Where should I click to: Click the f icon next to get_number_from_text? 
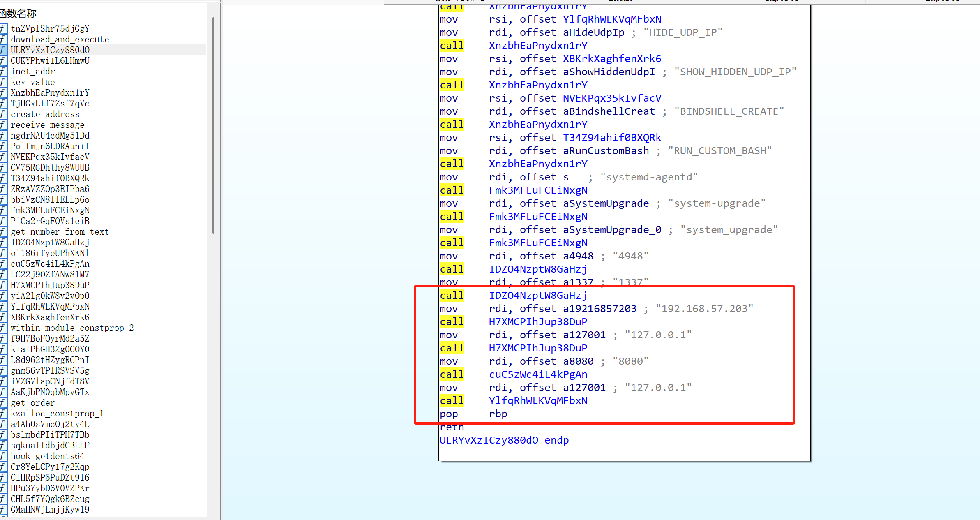tap(4, 231)
